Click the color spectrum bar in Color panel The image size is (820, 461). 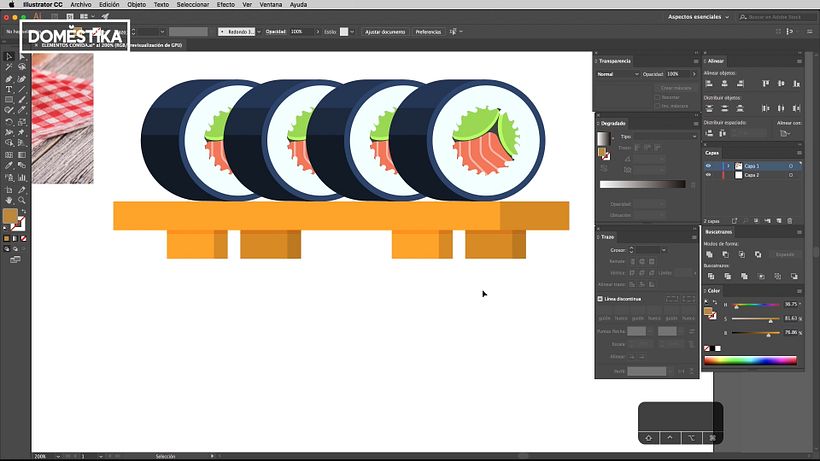(x=752, y=360)
